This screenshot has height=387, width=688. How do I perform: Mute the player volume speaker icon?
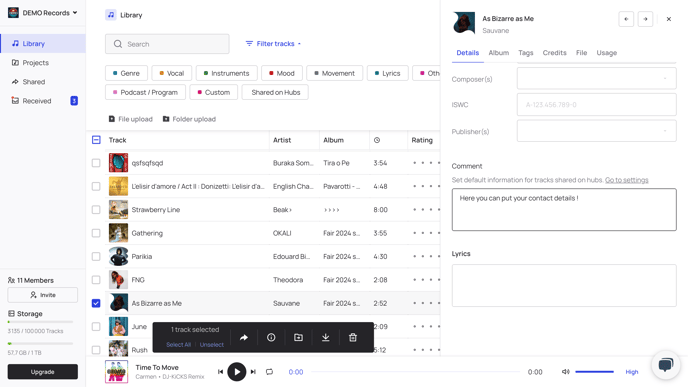coord(566,372)
